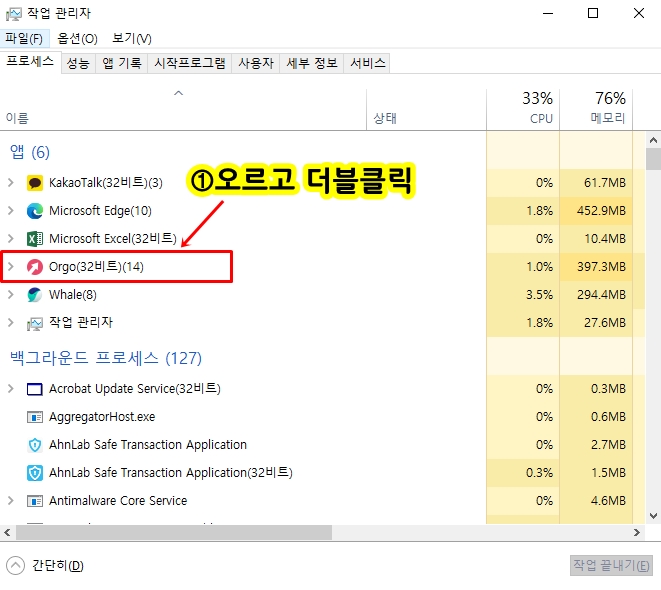
Task: Expand the Antimalware Core Service group
Action: [x=11, y=501]
